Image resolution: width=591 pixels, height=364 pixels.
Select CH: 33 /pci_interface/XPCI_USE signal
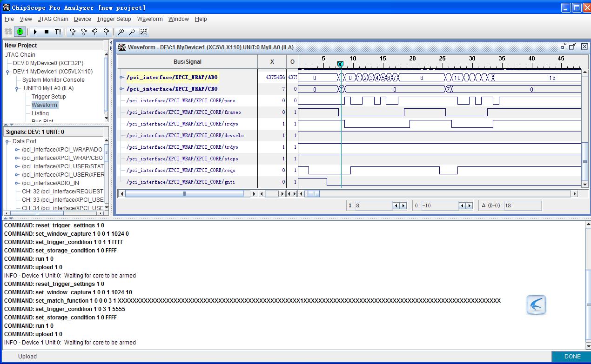(x=62, y=200)
